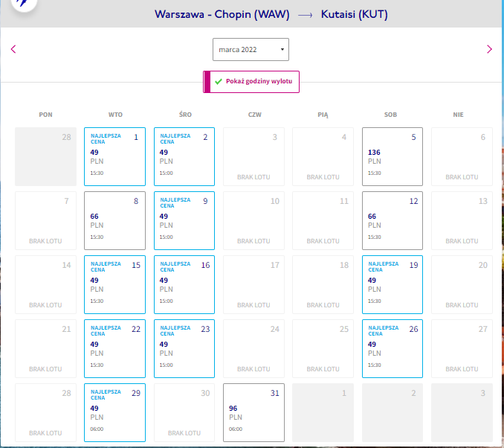Open the marca 2022 month dropdown
Viewport: 504px width, 448px height.
[x=251, y=50]
